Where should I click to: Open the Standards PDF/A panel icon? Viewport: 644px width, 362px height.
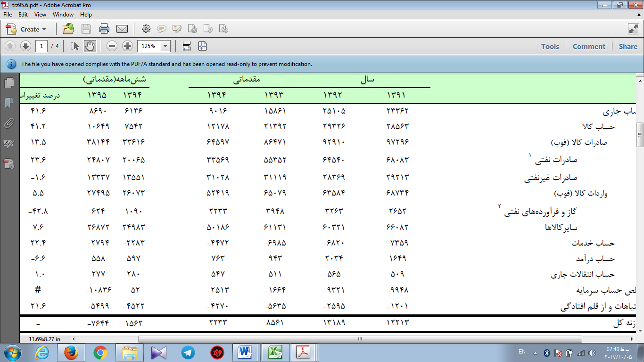pyautogui.click(x=8, y=164)
